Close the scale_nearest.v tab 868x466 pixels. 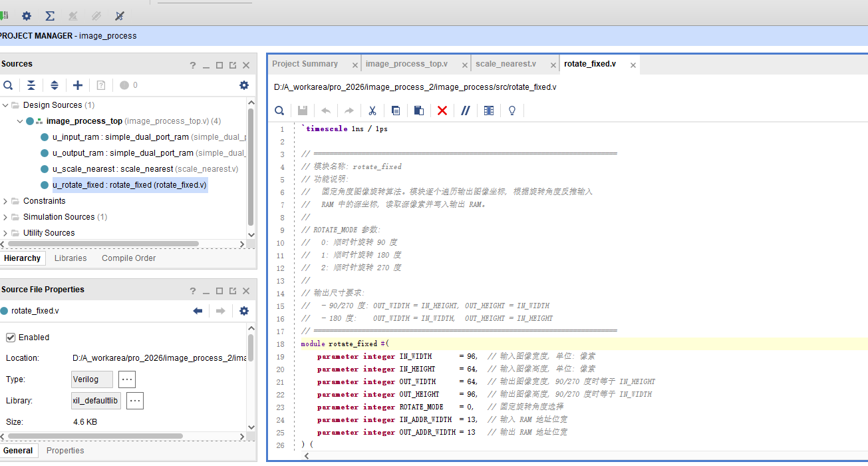553,65
